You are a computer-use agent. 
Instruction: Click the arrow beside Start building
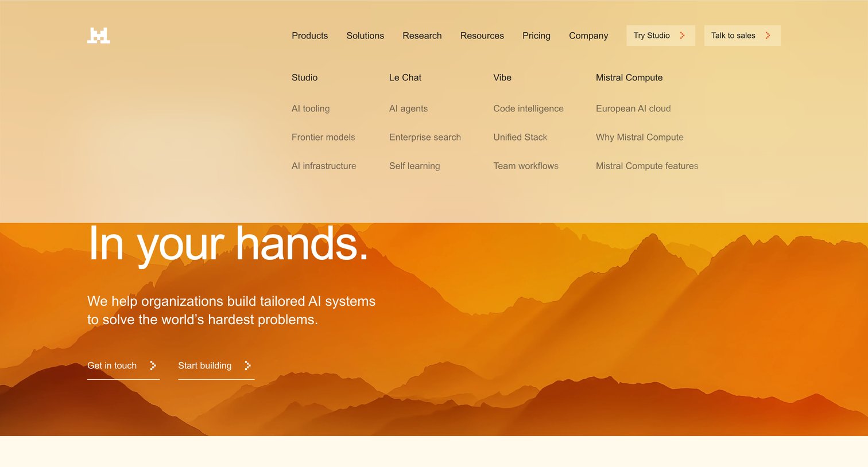[x=247, y=365]
